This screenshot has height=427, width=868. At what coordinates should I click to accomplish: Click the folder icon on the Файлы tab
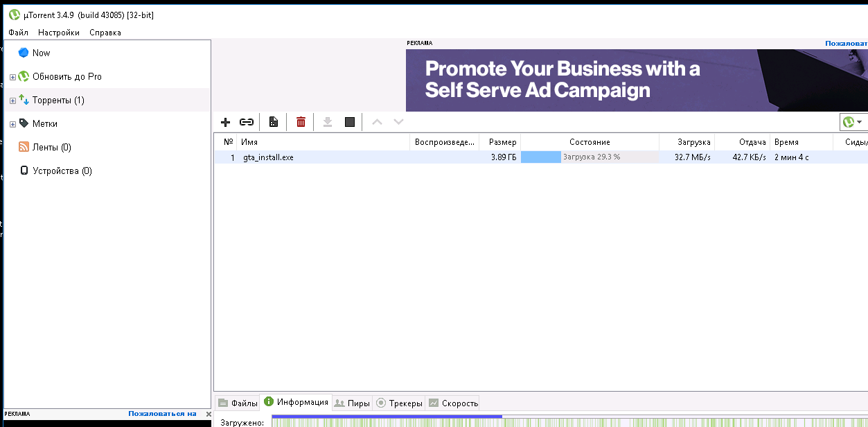(x=223, y=403)
